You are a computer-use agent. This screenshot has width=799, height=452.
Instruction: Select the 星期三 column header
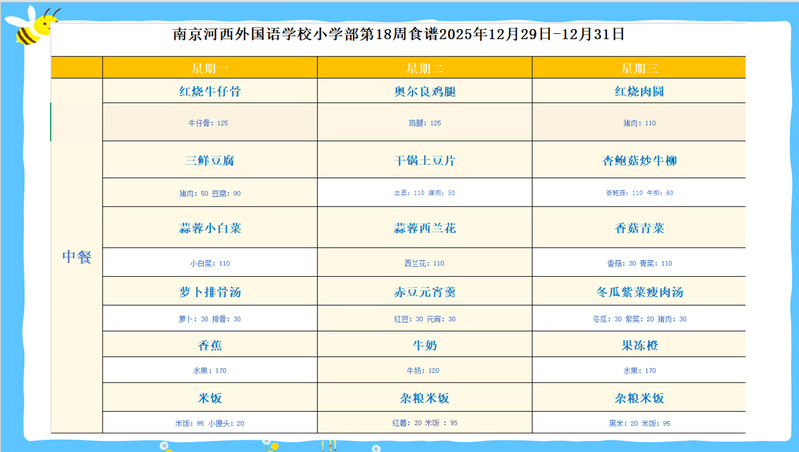[639, 67]
